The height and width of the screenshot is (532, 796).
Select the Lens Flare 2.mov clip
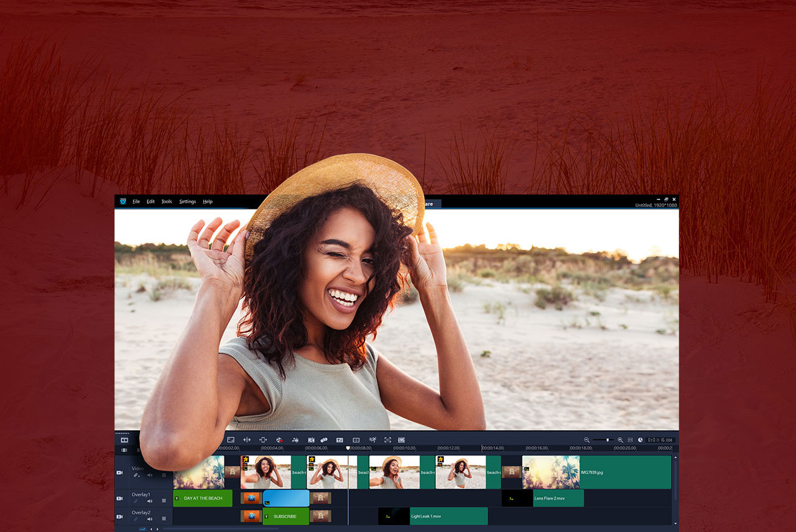point(543,498)
